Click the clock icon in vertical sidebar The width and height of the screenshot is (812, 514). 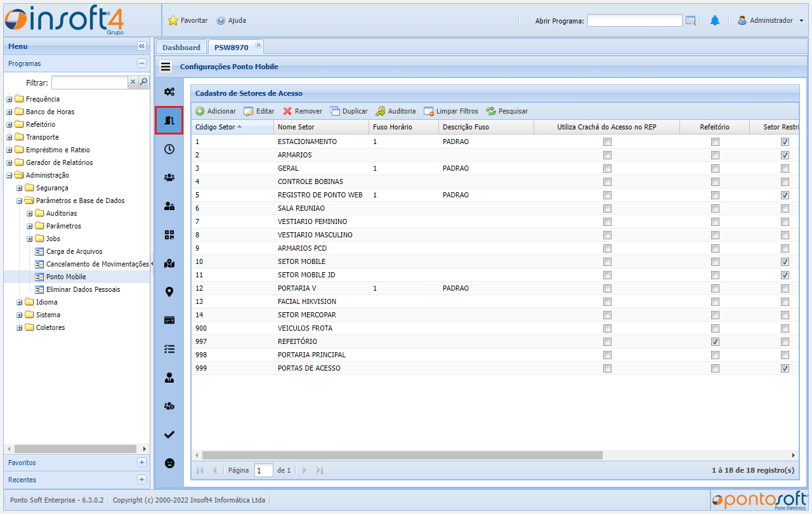pos(169,149)
